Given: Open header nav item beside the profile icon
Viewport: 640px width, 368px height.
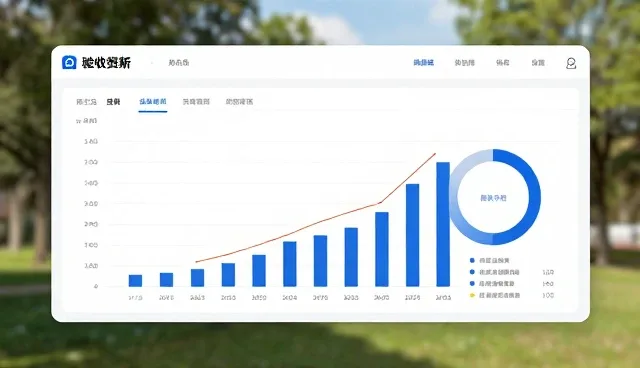Looking at the screenshot, I should coord(538,63).
